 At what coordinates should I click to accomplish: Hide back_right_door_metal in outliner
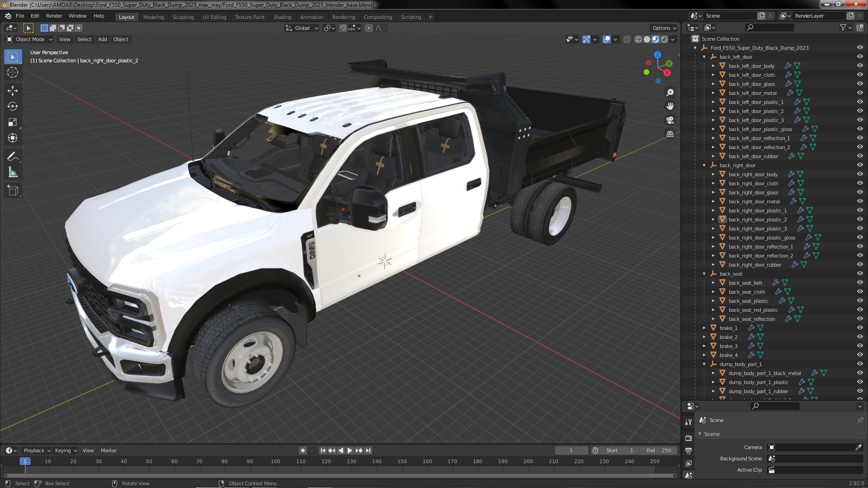[860, 202]
